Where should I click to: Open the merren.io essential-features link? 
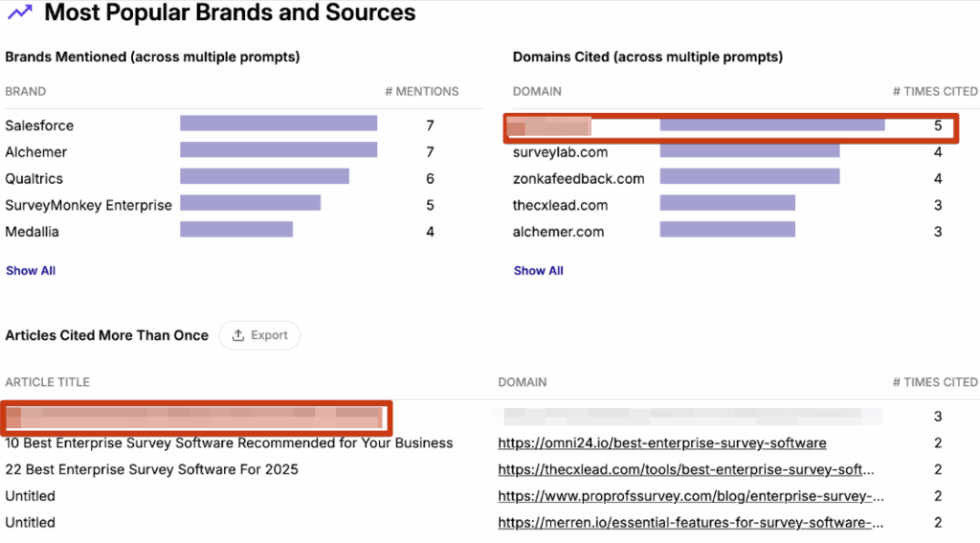click(691, 522)
